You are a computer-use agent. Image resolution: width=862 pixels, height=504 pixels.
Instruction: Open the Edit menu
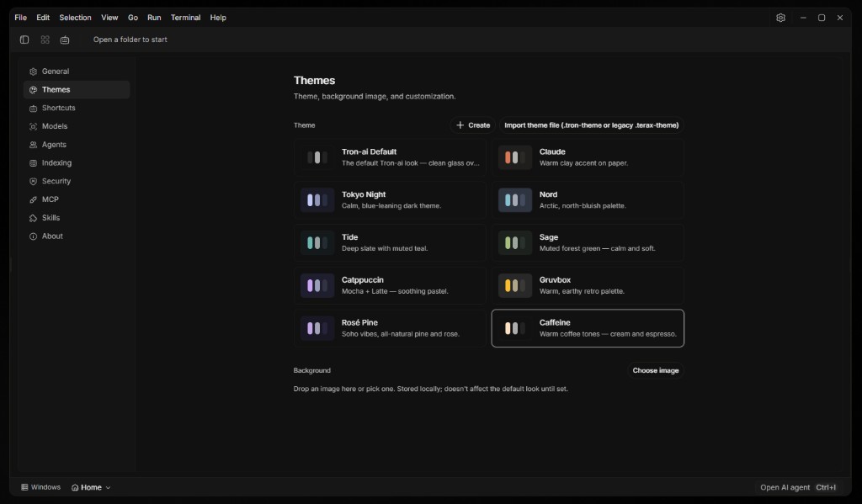43,18
